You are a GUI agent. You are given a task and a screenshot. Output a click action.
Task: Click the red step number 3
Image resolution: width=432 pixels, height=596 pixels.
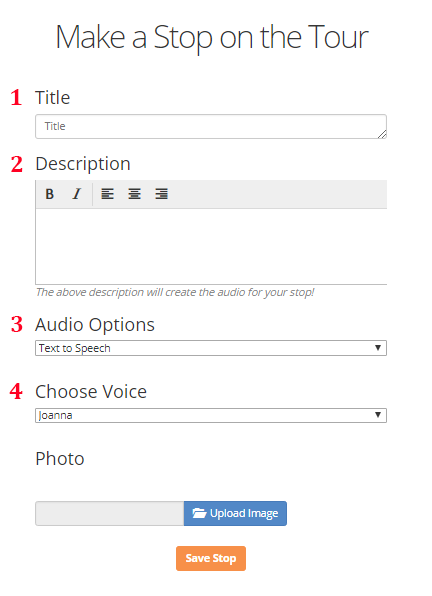coord(17,325)
